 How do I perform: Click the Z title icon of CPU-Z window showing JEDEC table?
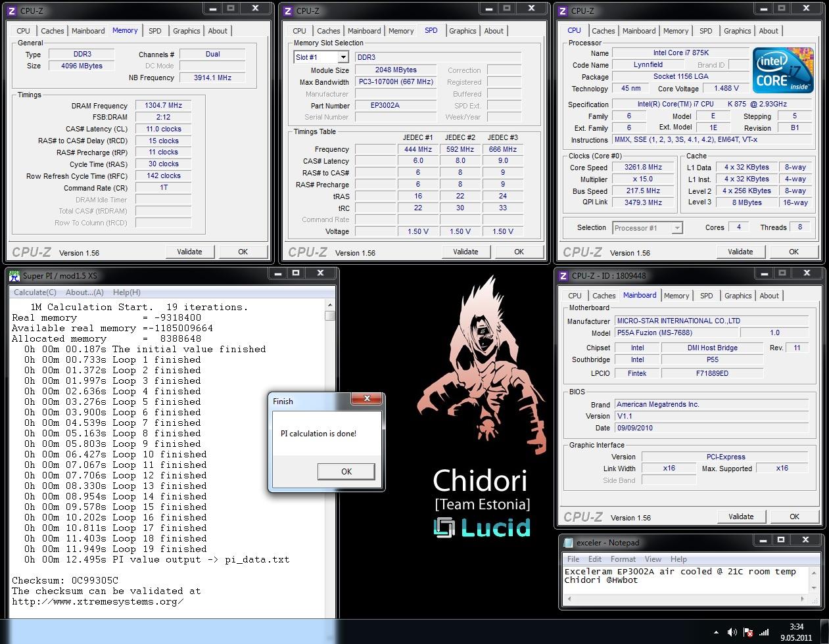pyautogui.click(x=288, y=11)
